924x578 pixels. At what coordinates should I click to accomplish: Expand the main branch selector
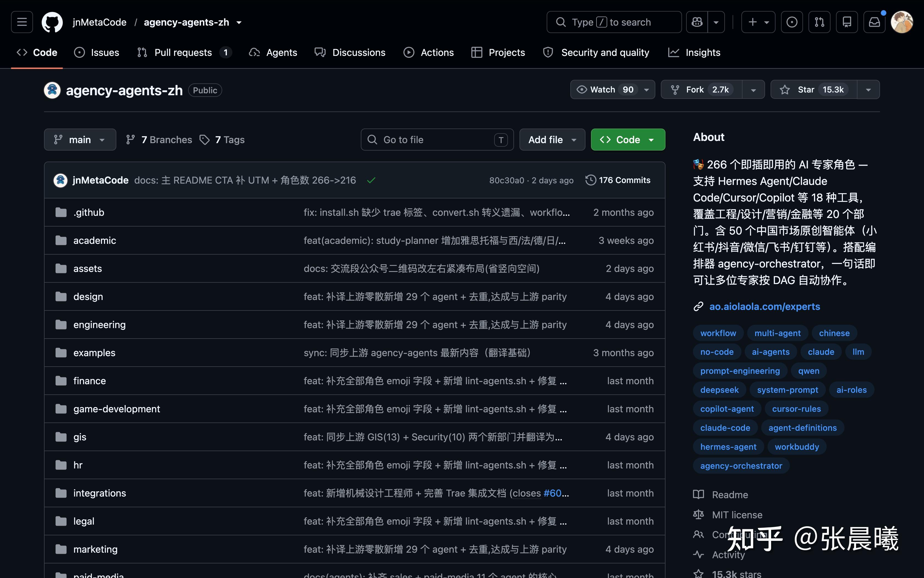80,140
